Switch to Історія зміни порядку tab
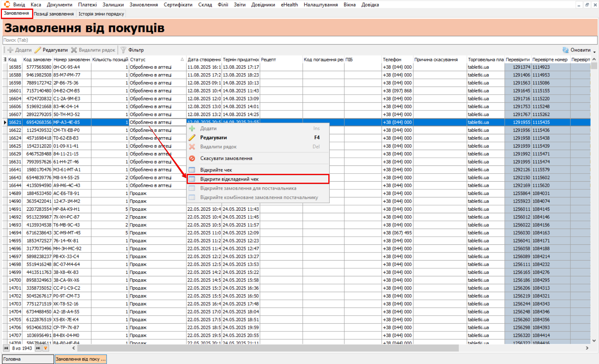This screenshot has width=599, height=364. click(x=101, y=14)
